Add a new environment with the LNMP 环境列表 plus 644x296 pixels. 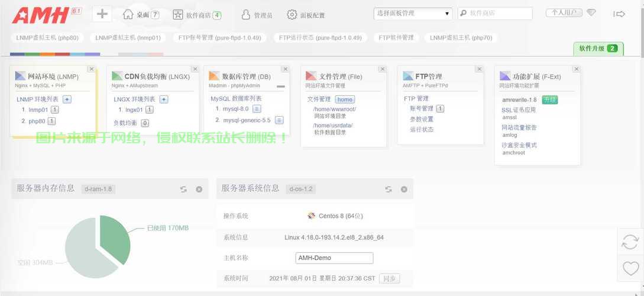coord(67,99)
